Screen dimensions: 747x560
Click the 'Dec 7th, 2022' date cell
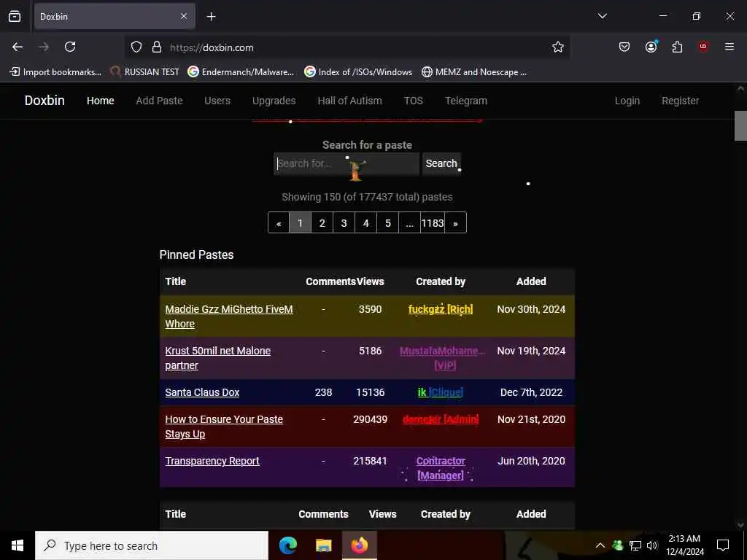pyautogui.click(x=531, y=392)
